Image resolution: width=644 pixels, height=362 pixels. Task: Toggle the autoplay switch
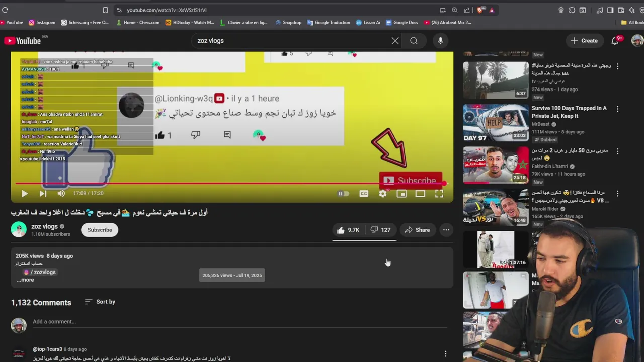(x=343, y=193)
